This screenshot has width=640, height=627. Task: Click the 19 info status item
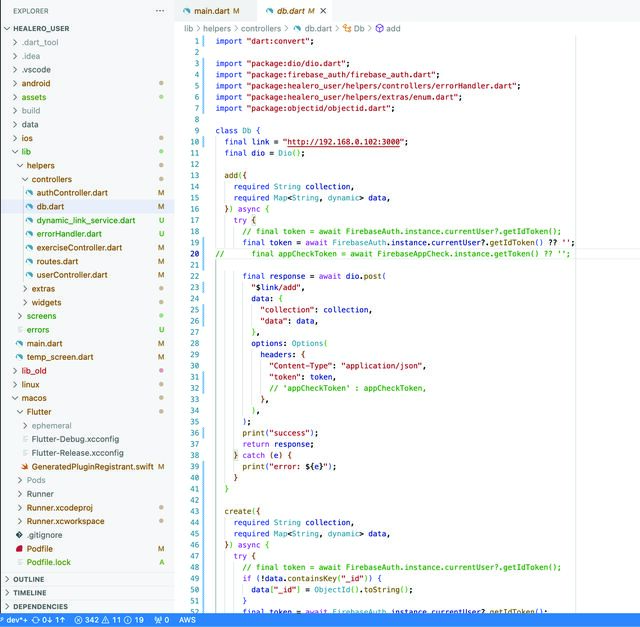[134, 620]
